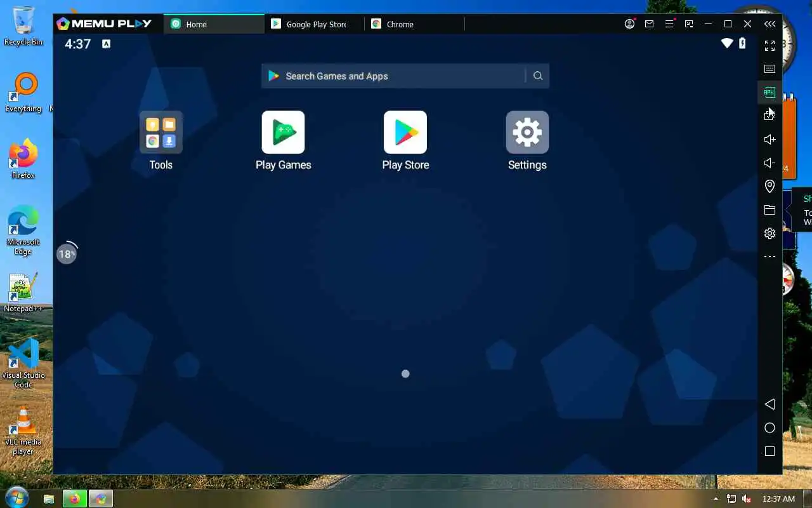812x508 pixels.
Task: Click the Android Wi-Fi status icon
Action: click(x=727, y=43)
